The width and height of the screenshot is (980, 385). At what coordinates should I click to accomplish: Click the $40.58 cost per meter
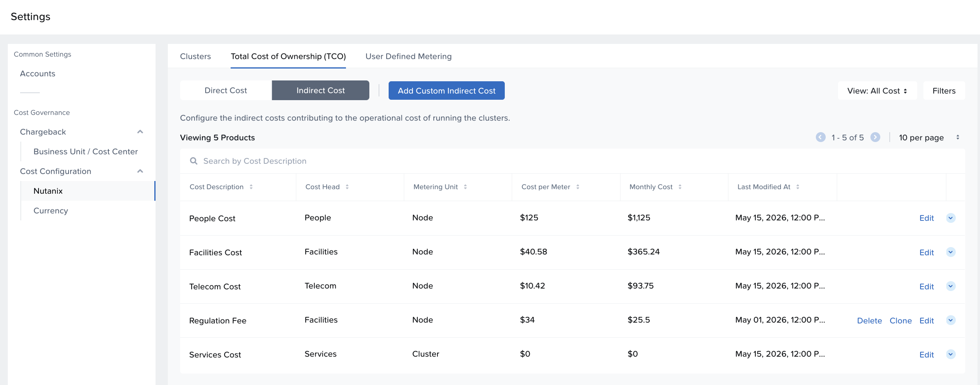click(x=534, y=252)
